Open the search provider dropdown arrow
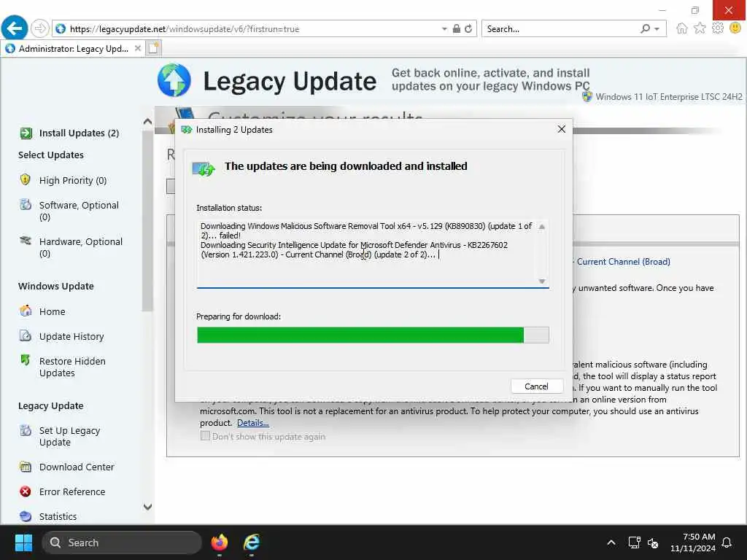 point(657,29)
